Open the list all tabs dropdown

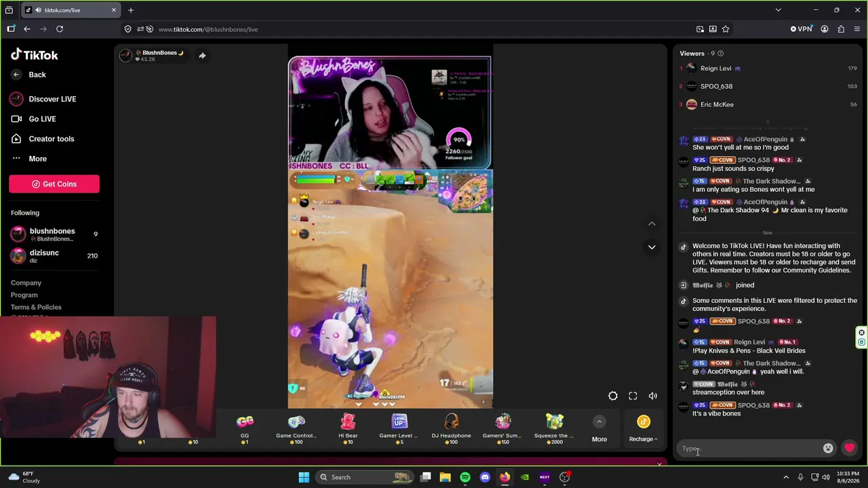coord(778,10)
